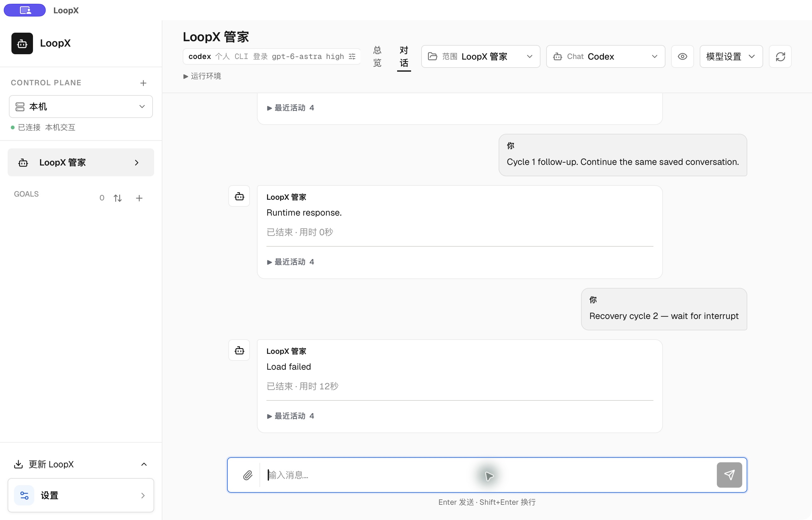Expand 最近活动 4 under Load failed
The width and height of the screenshot is (812, 520).
point(291,416)
